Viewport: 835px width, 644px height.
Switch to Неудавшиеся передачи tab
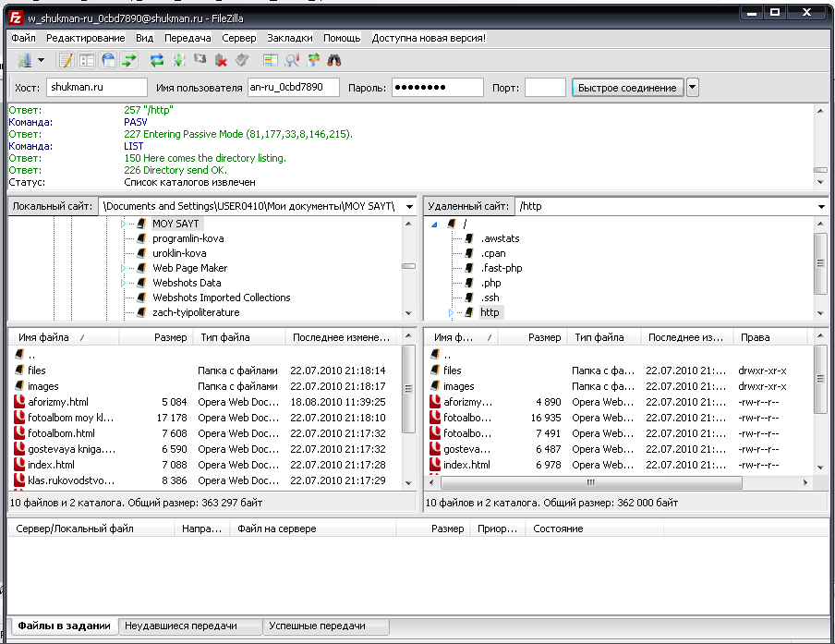pyautogui.click(x=190, y=626)
